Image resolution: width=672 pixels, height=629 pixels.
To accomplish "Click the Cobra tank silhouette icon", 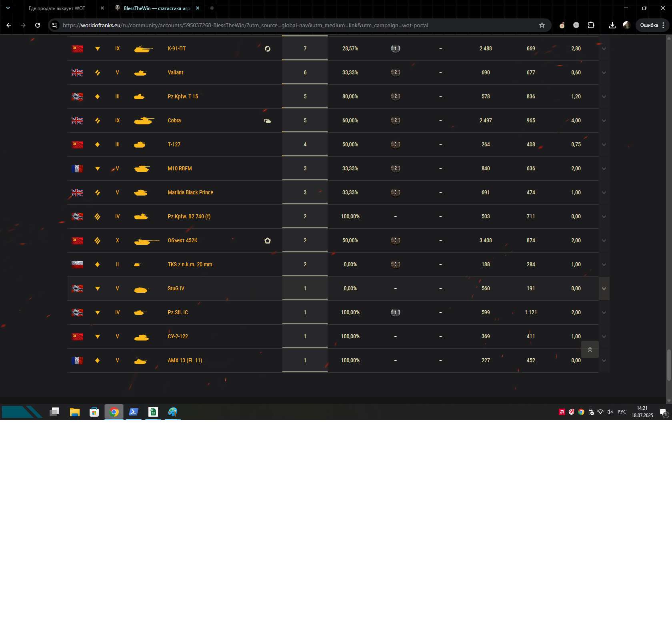I will coord(144,120).
